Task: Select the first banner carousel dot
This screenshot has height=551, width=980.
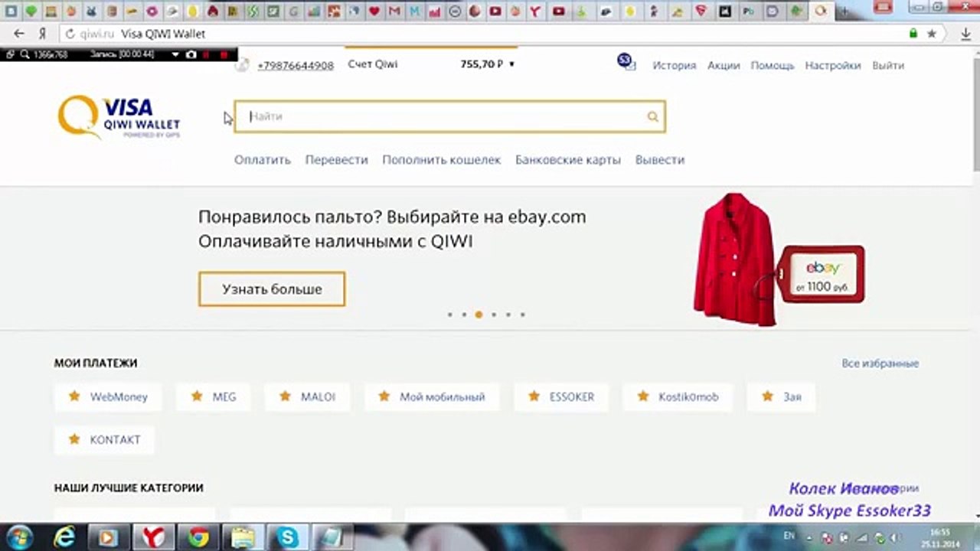Action: (449, 315)
